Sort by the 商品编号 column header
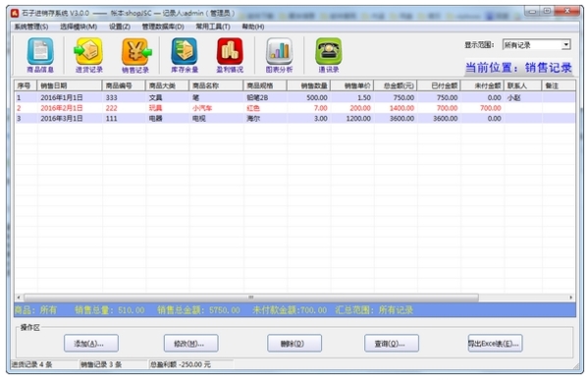The height and width of the screenshot is (381, 588). pyautogui.click(x=124, y=85)
